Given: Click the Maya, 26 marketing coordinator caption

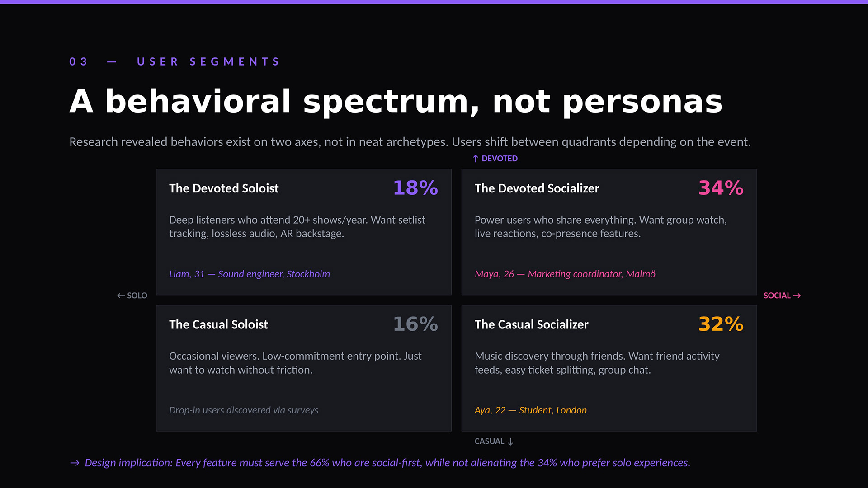Looking at the screenshot, I should [565, 274].
